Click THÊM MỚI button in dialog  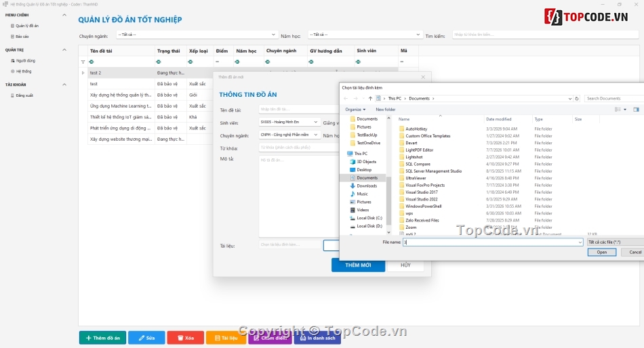(358, 265)
